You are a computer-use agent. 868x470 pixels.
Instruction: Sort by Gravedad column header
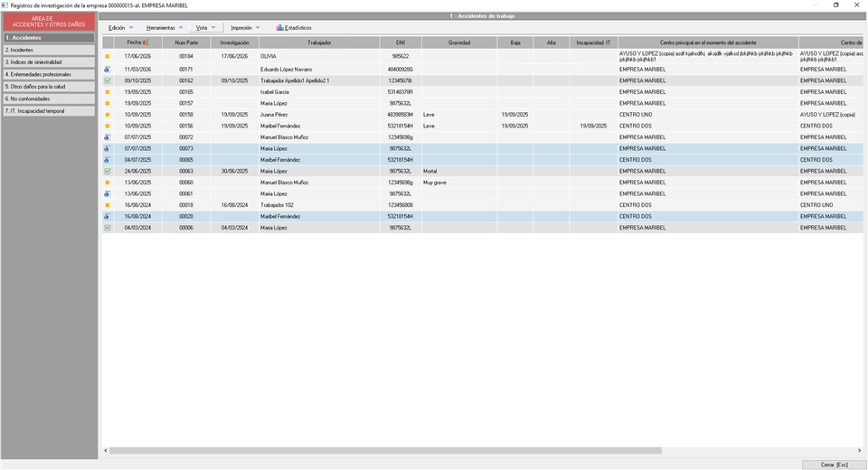[x=459, y=42]
